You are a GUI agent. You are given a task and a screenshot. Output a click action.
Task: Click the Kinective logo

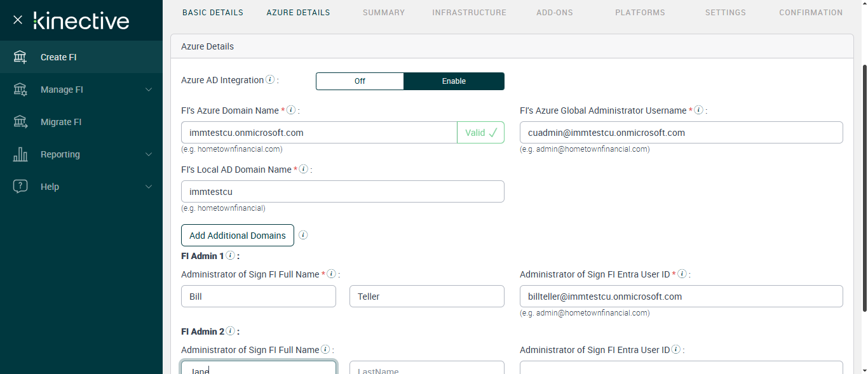pyautogui.click(x=81, y=20)
